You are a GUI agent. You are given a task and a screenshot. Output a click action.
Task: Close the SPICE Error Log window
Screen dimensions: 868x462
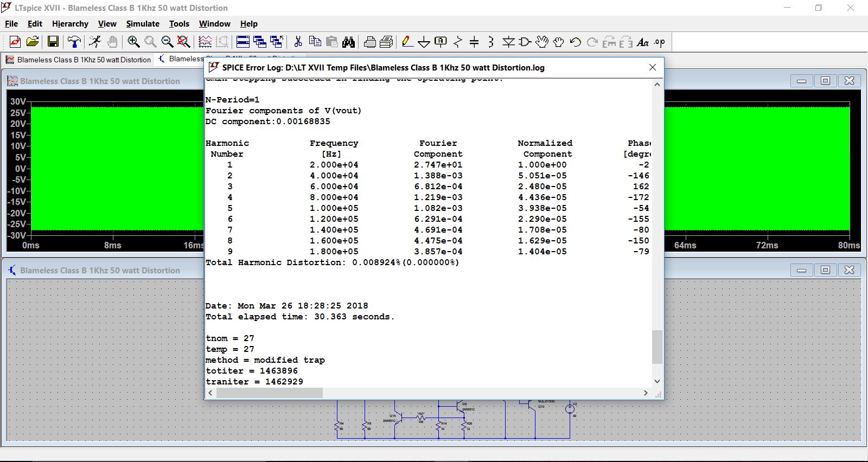[653, 67]
